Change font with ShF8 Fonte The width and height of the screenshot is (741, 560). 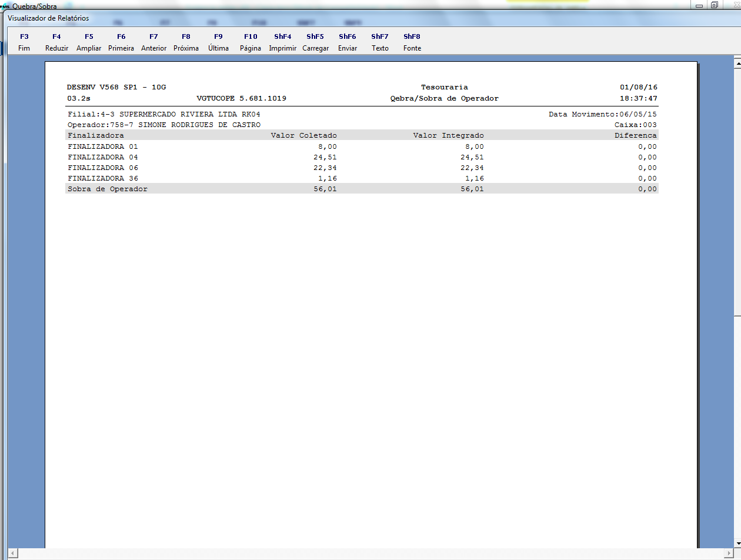(412, 42)
